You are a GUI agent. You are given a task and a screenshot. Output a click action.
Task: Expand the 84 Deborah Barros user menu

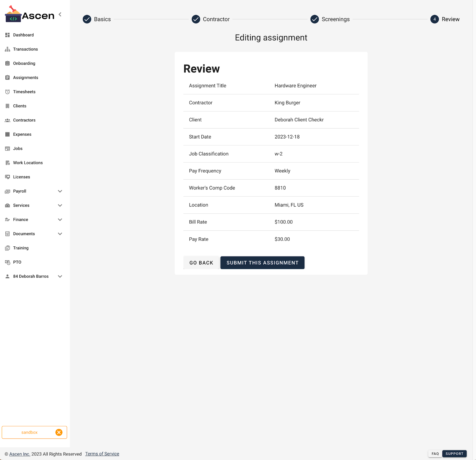(x=60, y=276)
